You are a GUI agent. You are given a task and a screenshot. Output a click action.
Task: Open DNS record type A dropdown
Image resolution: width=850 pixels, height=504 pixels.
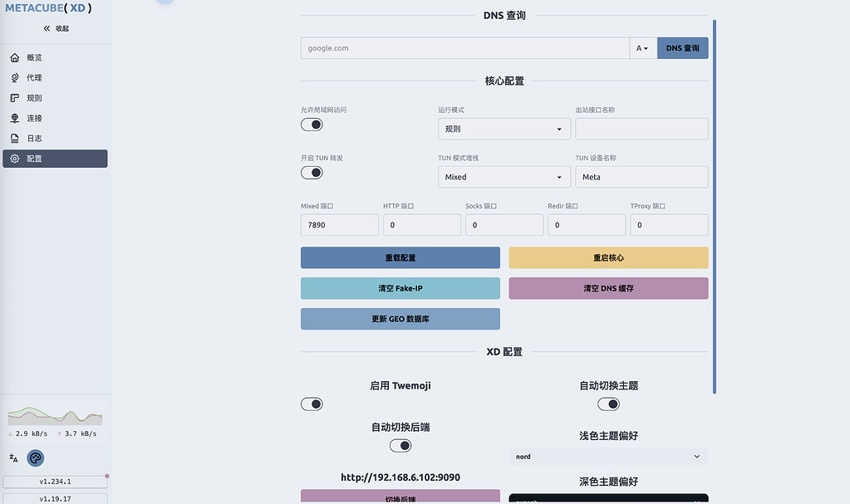coord(643,48)
